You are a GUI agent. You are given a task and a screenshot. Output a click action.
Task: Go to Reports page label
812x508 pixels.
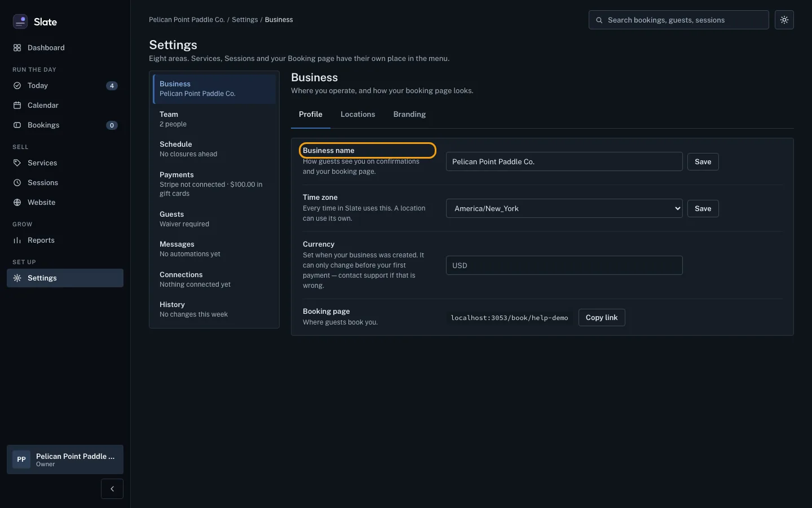coord(41,240)
